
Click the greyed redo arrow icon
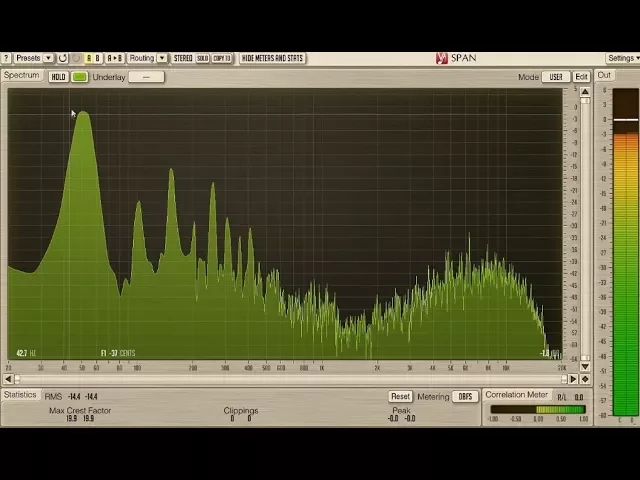[76, 58]
